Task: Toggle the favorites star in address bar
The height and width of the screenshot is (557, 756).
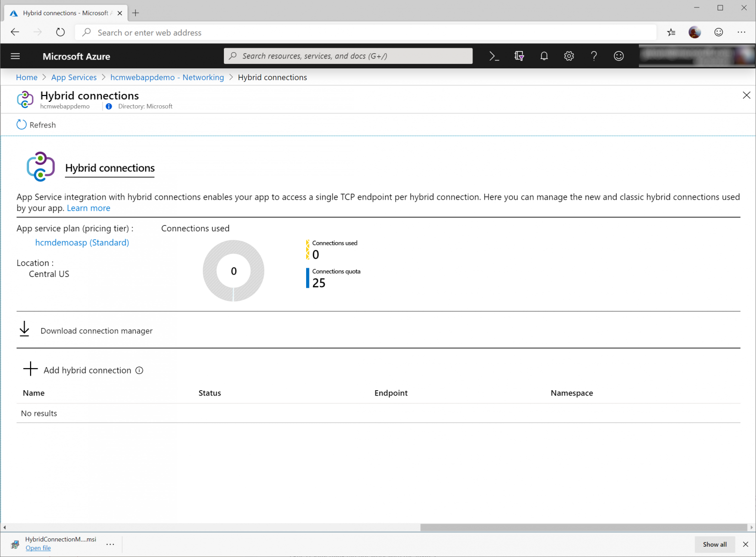Action: point(671,32)
